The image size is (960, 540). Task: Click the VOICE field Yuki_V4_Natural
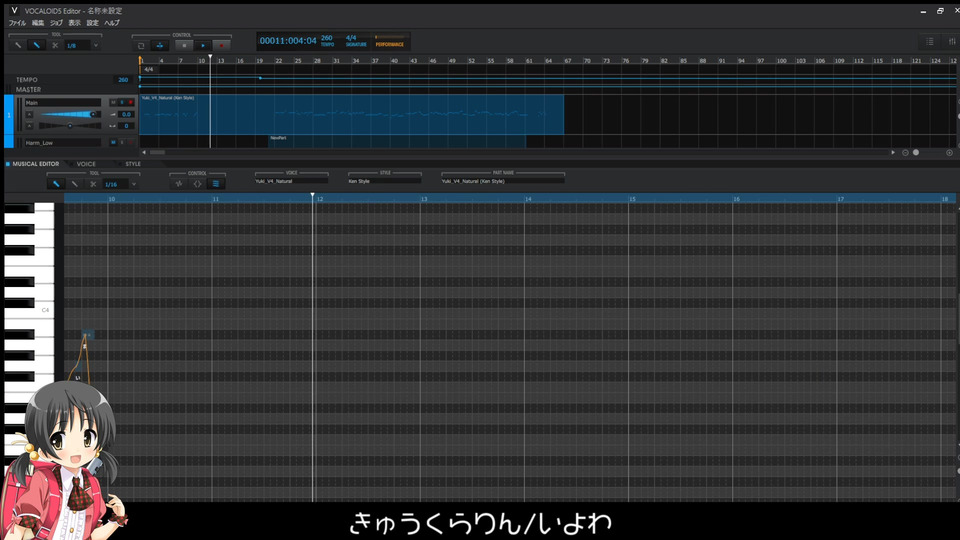291,181
